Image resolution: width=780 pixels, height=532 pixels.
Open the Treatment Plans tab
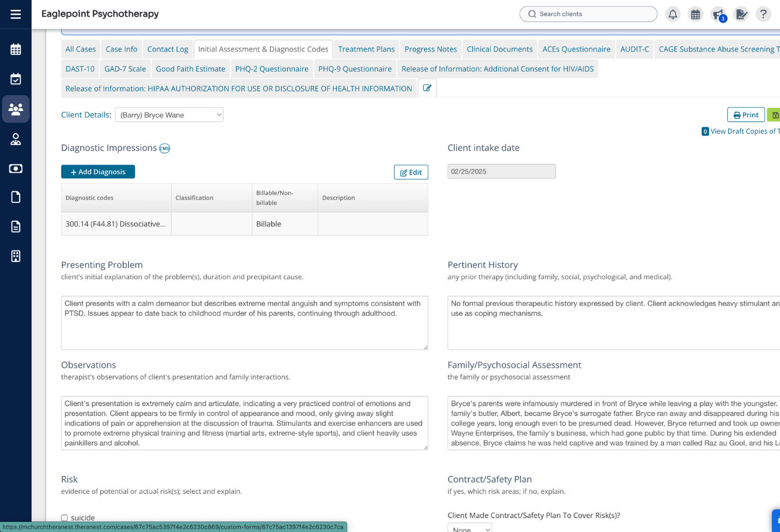366,49
